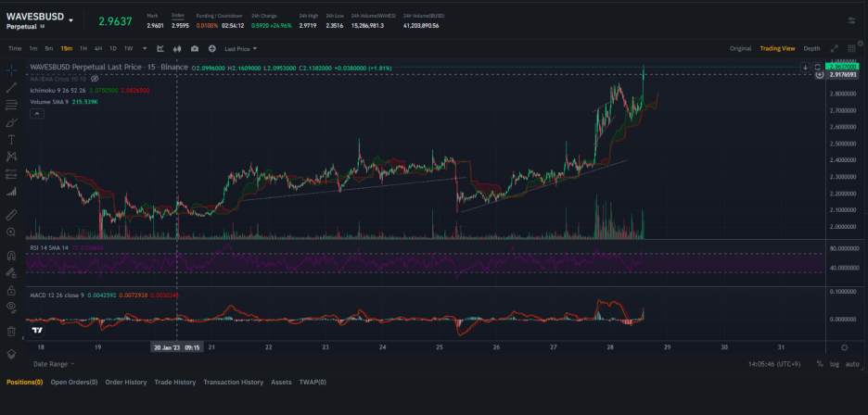Toggle auto scale mode
The height and width of the screenshot is (415, 868).
coord(852,364)
